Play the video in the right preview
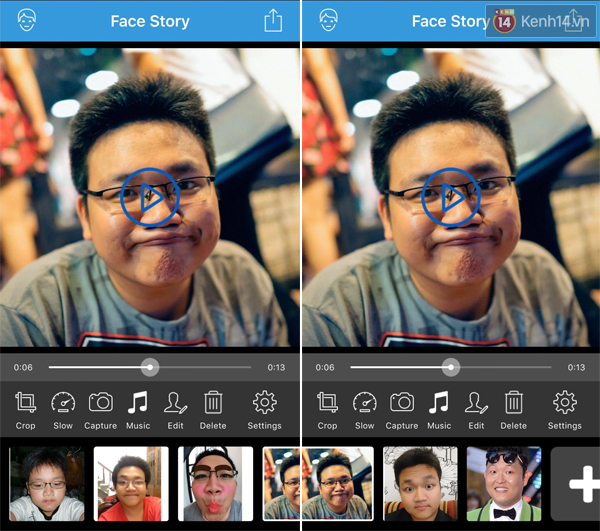This screenshot has width=600, height=531. [451, 197]
